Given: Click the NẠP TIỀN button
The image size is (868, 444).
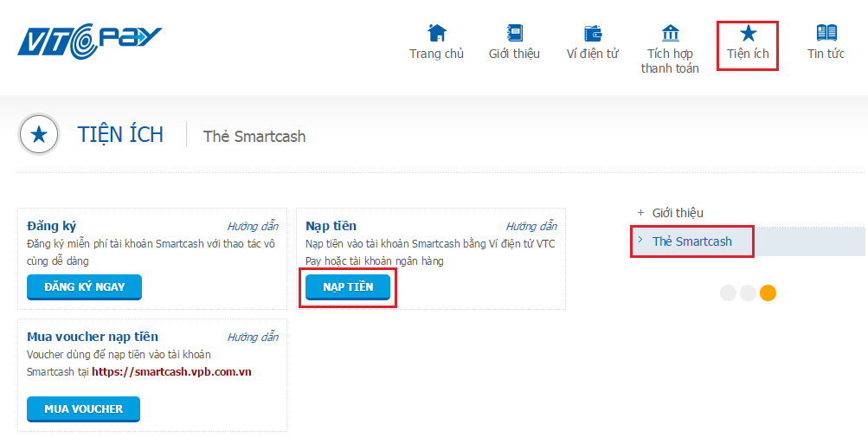Looking at the screenshot, I should click(x=348, y=286).
